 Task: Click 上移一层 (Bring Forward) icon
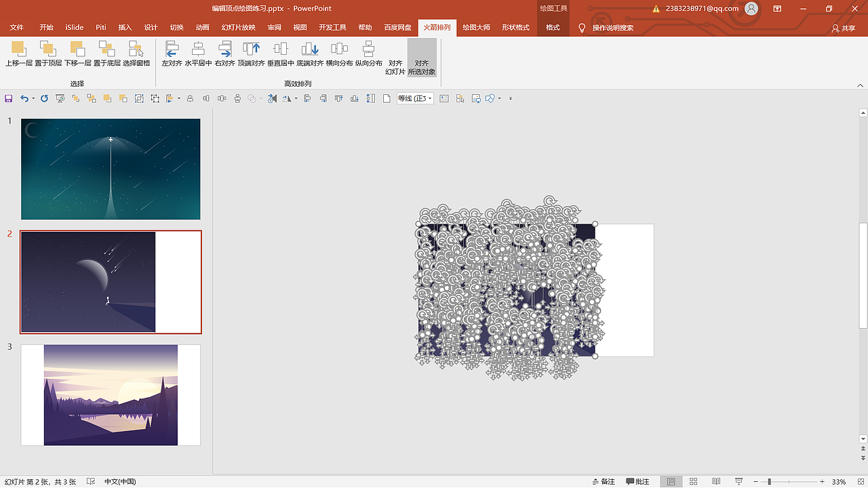[19, 49]
